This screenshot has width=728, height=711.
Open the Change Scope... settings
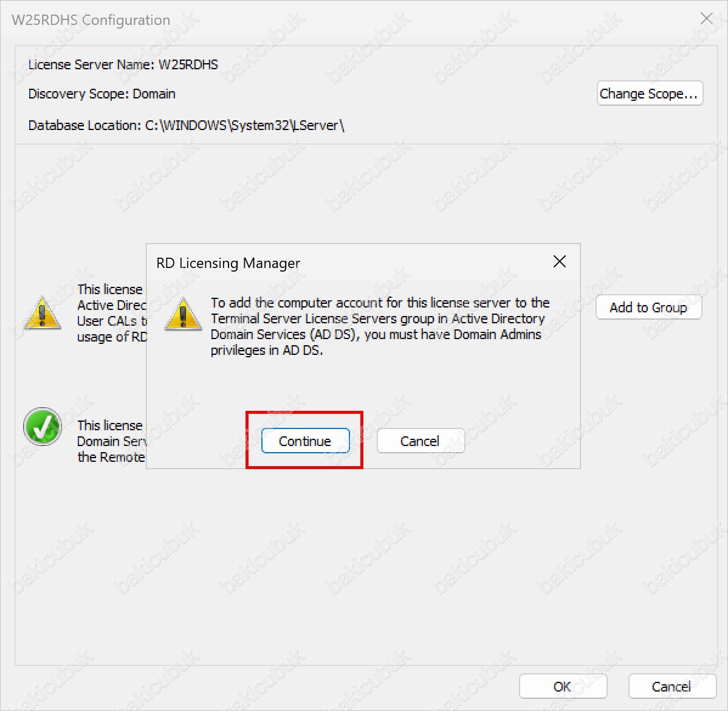click(649, 94)
